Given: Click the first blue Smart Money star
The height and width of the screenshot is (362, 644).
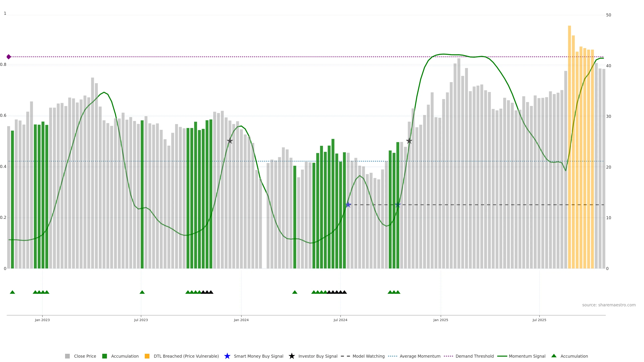Looking at the screenshot, I should click(348, 205).
